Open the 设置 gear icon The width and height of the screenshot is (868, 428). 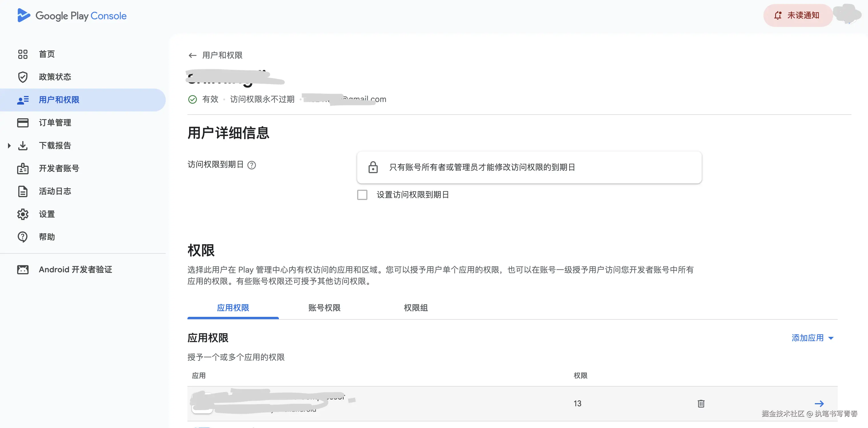[23, 214]
